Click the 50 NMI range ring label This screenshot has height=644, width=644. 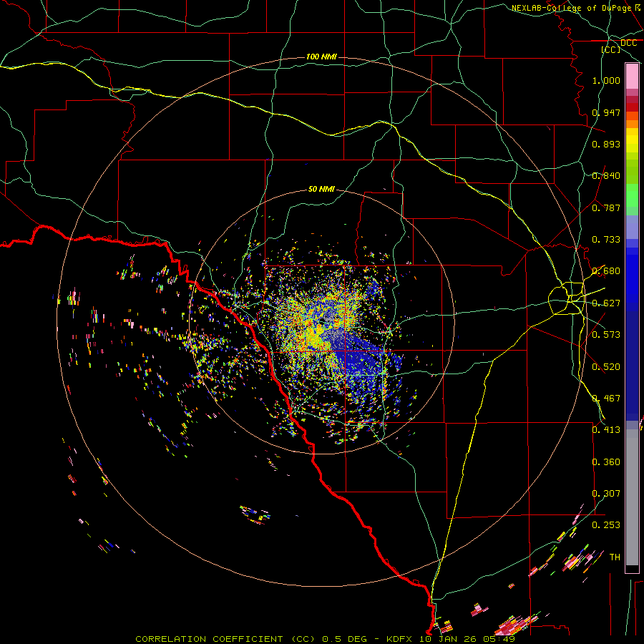click(x=321, y=189)
